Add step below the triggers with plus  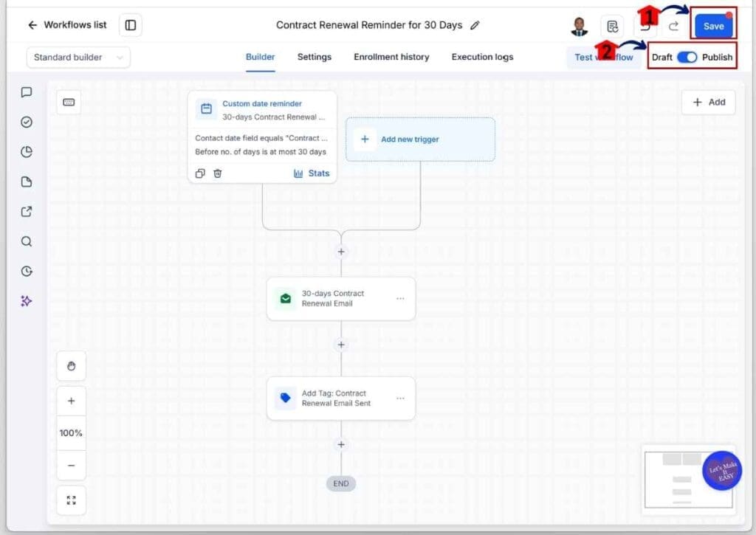tap(341, 252)
